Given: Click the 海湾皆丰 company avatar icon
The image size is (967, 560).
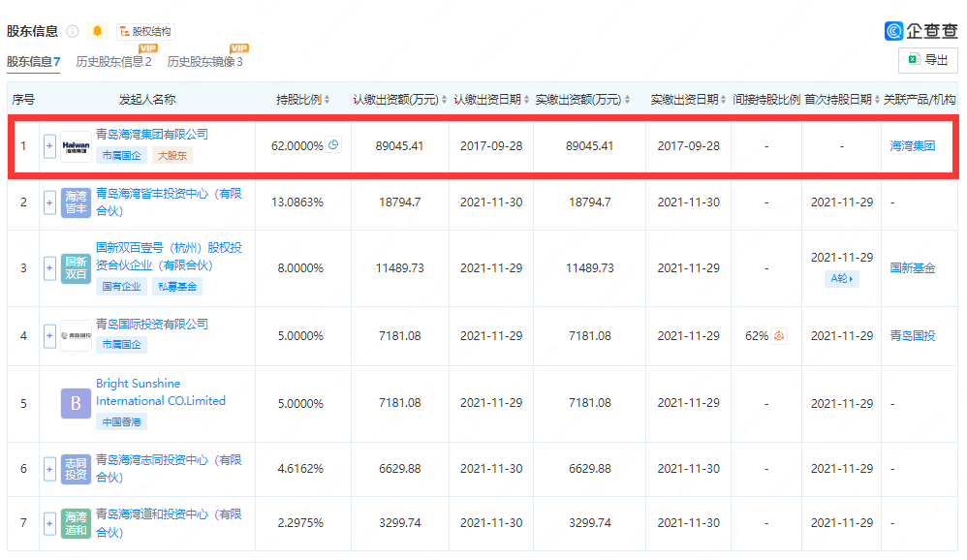Looking at the screenshot, I should [76, 202].
